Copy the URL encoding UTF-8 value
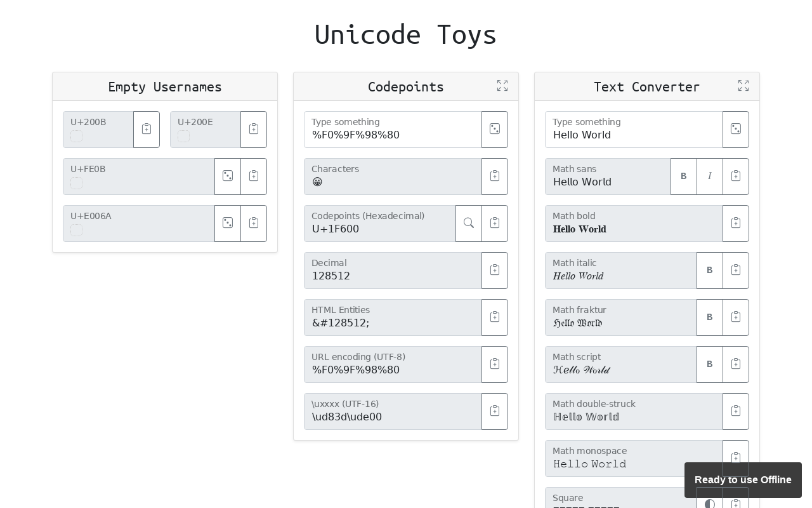This screenshot has height=508, width=812. (x=495, y=364)
